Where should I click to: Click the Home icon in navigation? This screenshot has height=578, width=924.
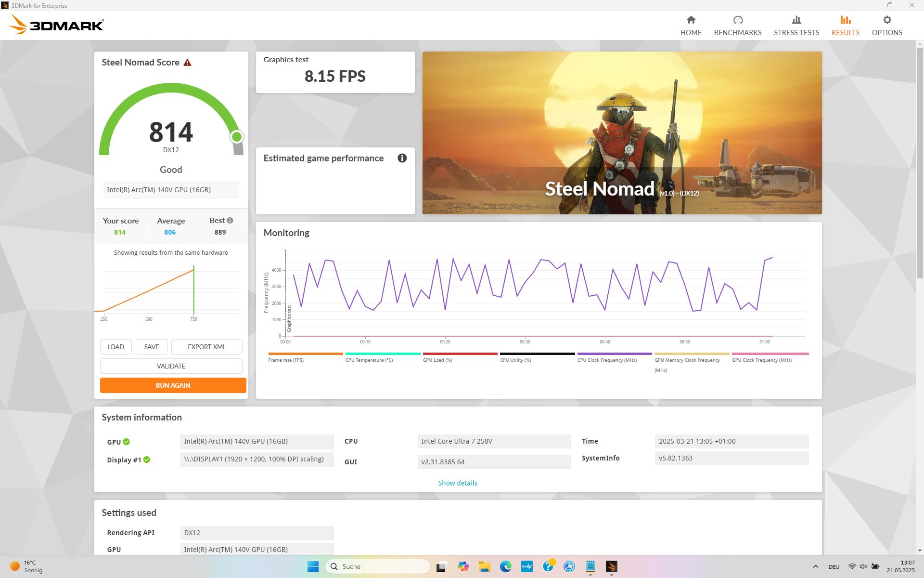[691, 20]
